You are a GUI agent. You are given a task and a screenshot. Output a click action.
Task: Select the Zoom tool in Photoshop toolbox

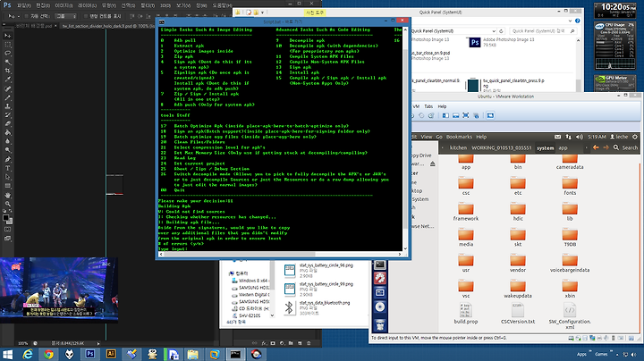pos(8,204)
